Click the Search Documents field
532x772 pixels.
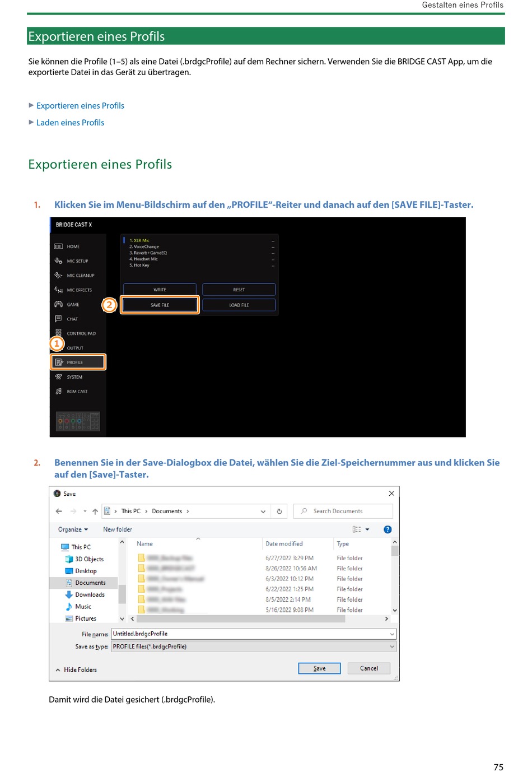click(x=343, y=511)
